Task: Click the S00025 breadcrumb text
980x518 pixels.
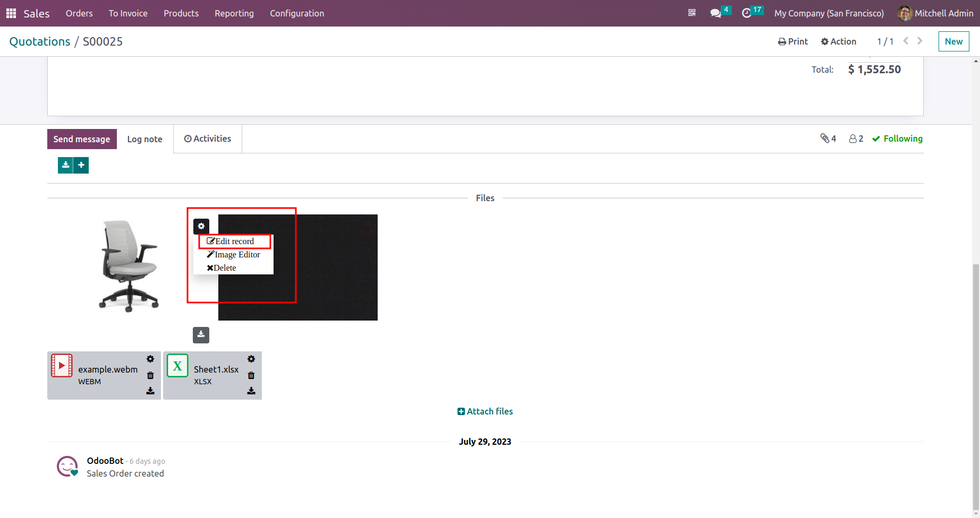Action: (103, 41)
